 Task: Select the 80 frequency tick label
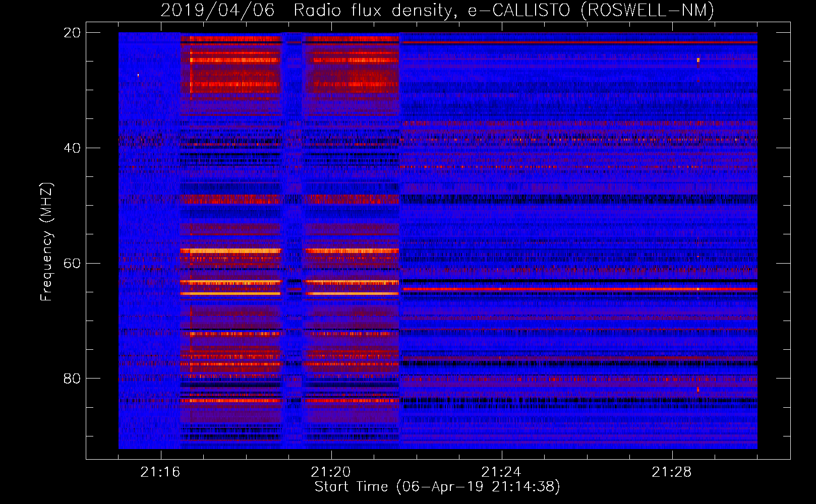coord(72,379)
